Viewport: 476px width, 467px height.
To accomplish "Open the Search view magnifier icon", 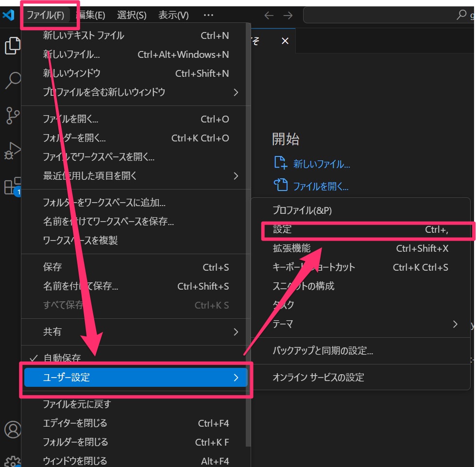I will tap(12, 81).
